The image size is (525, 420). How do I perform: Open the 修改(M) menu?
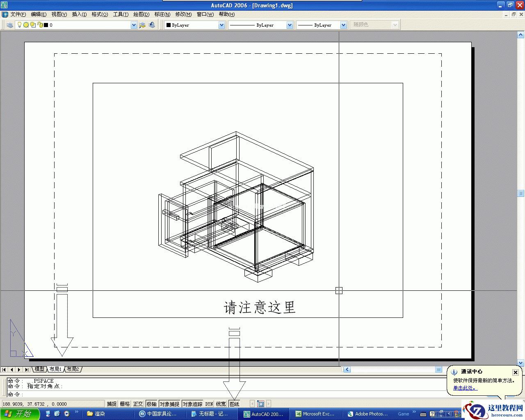pyautogui.click(x=183, y=14)
